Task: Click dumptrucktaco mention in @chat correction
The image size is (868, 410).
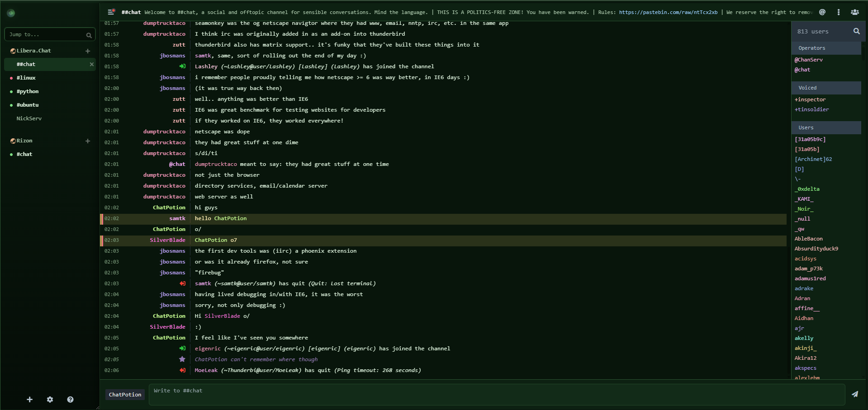Action: click(x=216, y=164)
